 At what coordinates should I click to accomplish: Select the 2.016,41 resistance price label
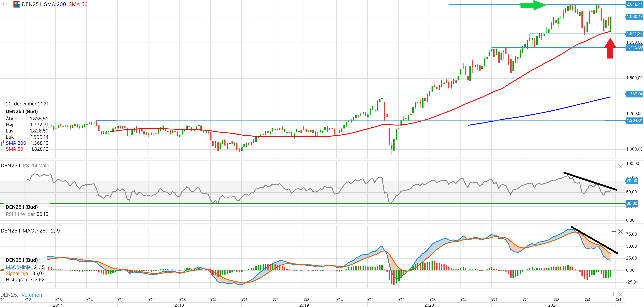(x=634, y=4)
